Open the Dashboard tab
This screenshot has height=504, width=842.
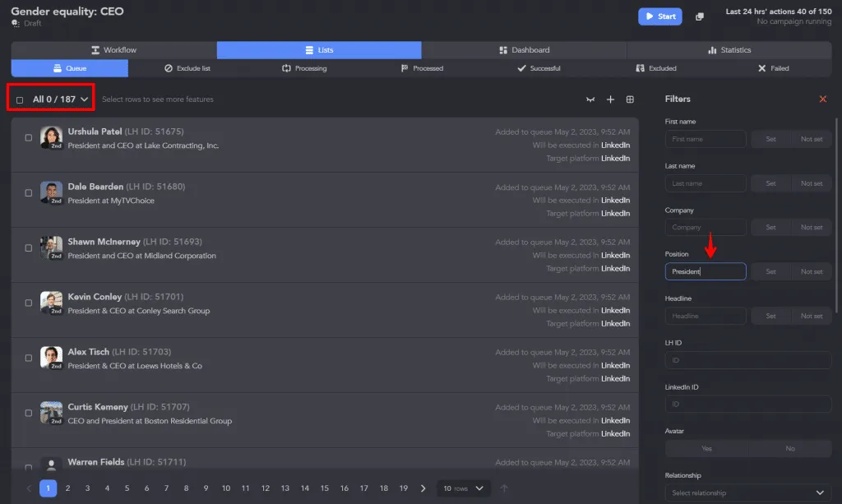pos(524,50)
